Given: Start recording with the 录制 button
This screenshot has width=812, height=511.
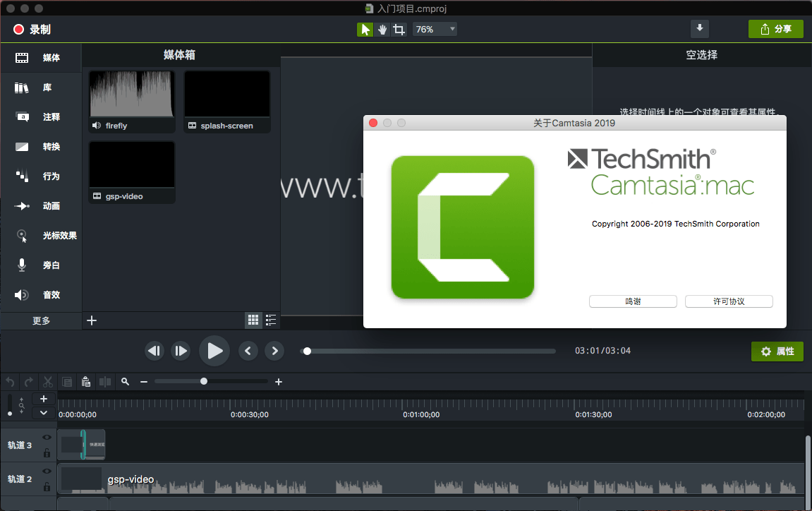Looking at the screenshot, I should tap(32, 30).
